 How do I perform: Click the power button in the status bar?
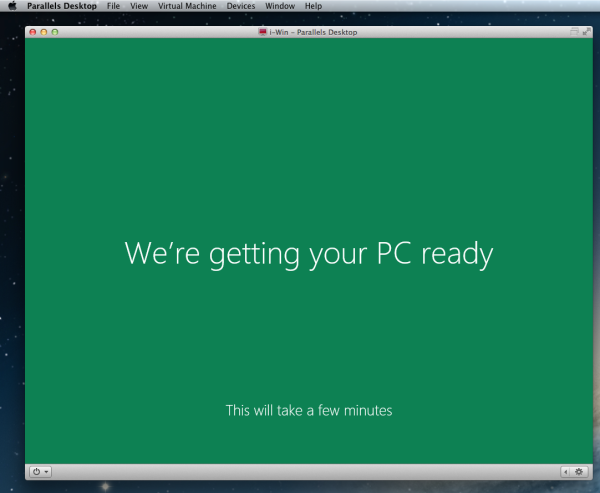[x=36, y=472]
